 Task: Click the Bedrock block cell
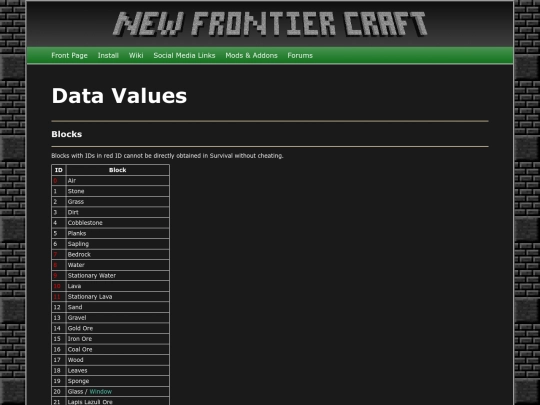pos(117,255)
